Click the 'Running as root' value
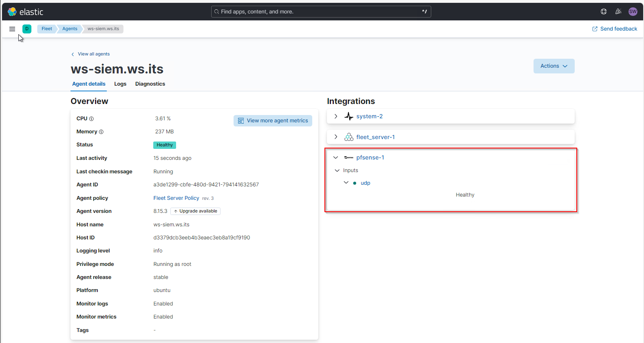Viewport: 644px width, 343px height. click(172, 264)
